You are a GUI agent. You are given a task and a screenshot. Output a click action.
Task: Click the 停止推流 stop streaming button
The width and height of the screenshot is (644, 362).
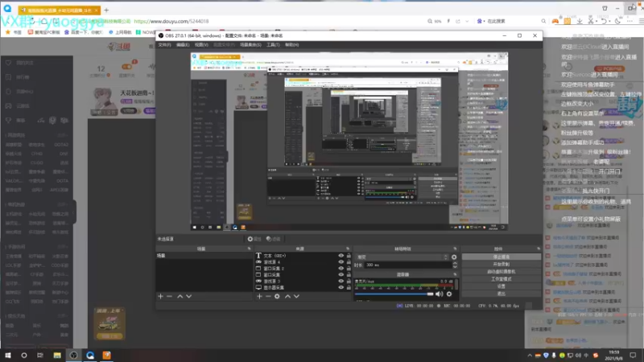[501, 257]
